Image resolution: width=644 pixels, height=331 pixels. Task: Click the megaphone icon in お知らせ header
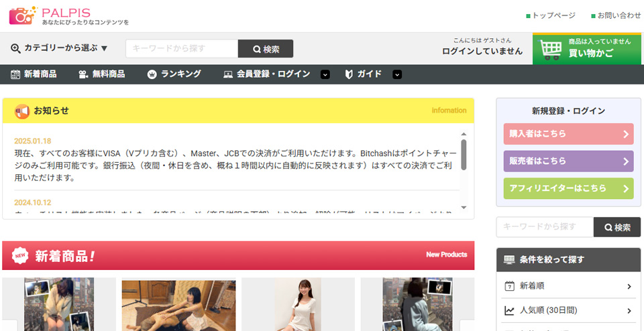point(22,111)
